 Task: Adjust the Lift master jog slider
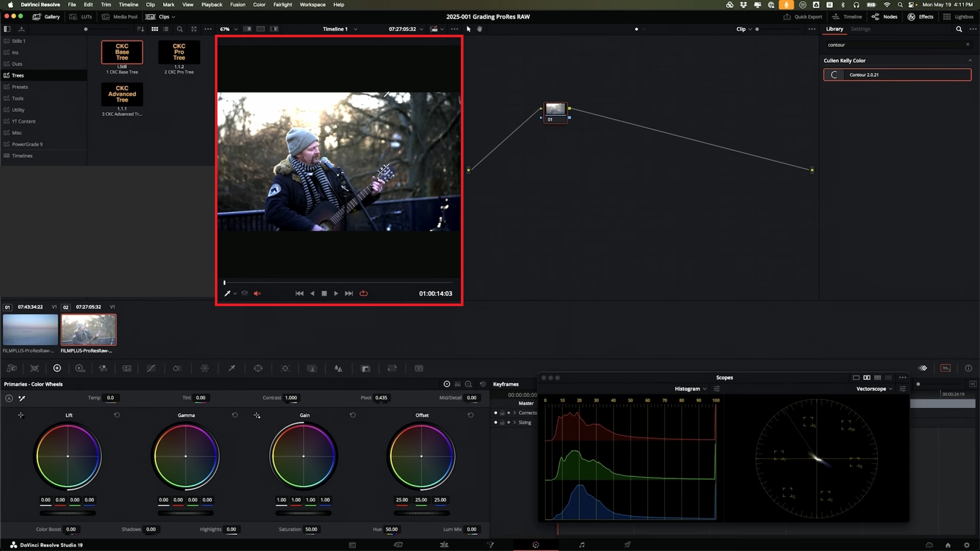point(68,513)
